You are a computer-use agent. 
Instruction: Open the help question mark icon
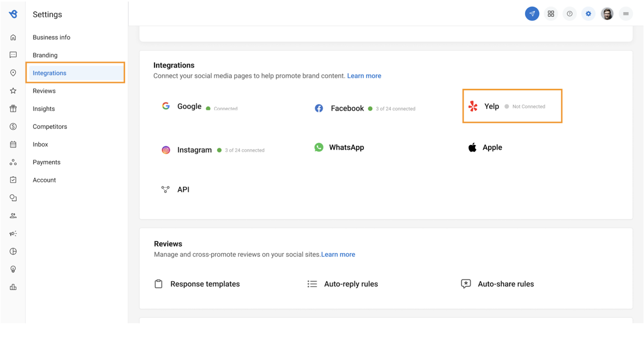(570, 14)
